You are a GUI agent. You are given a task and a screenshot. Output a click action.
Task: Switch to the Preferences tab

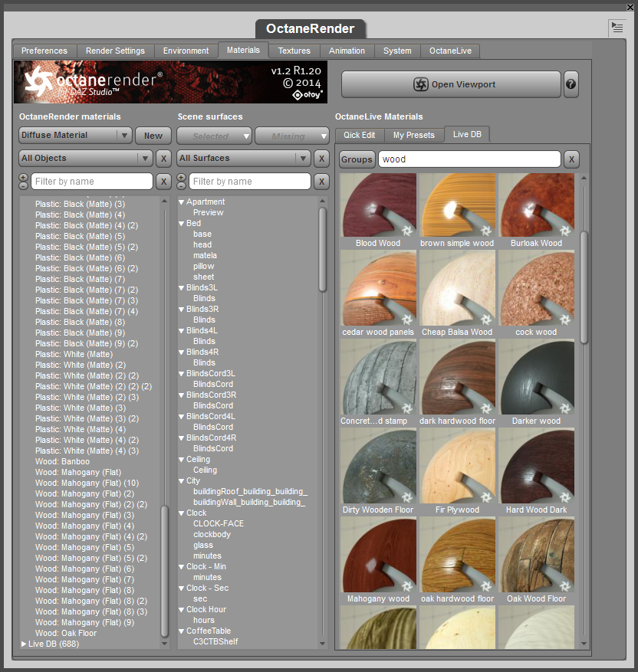(44, 51)
